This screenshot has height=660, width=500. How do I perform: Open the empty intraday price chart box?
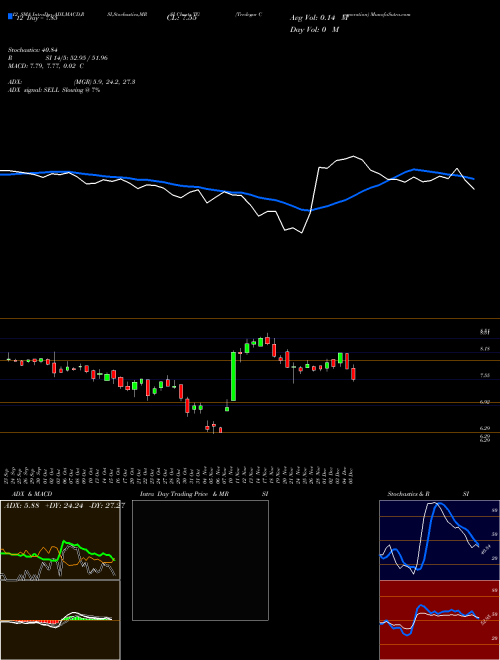200,560
